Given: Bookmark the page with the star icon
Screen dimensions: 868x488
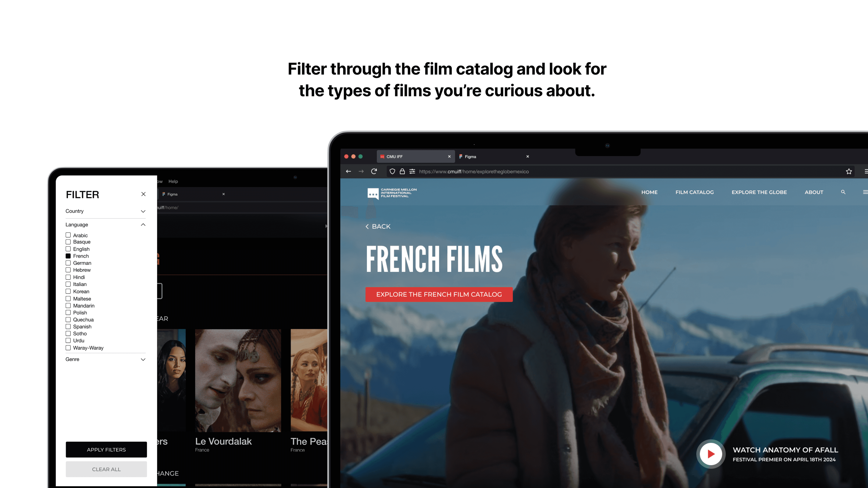Looking at the screenshot, I should point(849,171).
